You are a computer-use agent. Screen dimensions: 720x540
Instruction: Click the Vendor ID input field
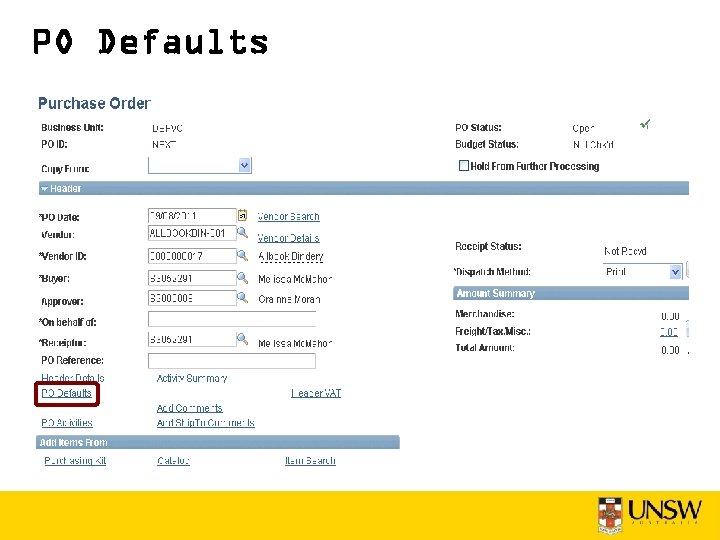tap(192, 256)
